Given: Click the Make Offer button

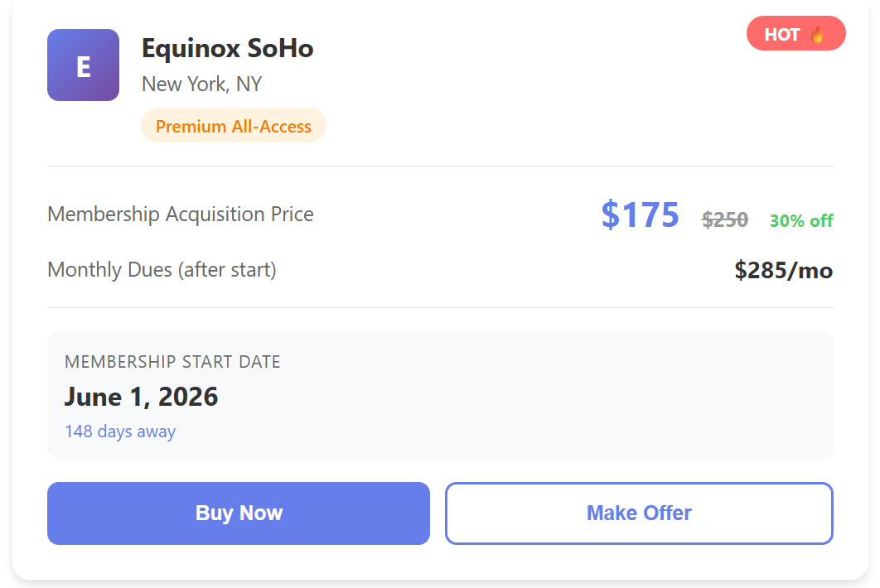Looking at the screenshot, I should point(639,513).
